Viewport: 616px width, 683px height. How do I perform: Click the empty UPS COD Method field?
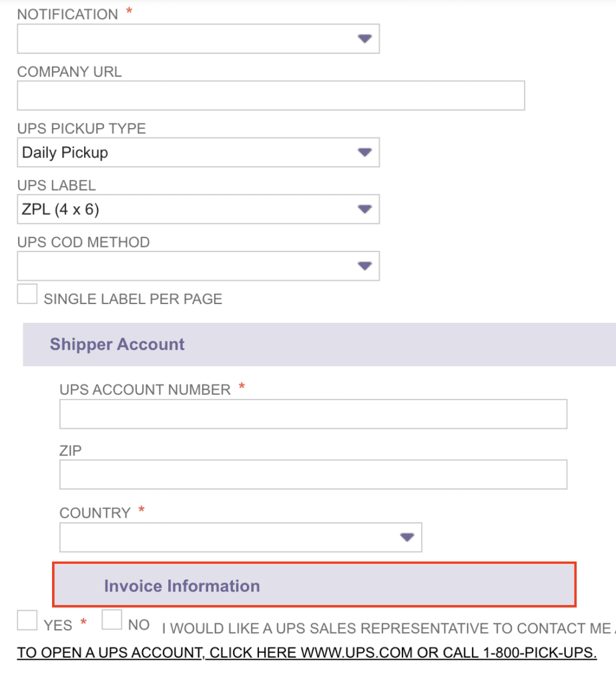[187, 266]
